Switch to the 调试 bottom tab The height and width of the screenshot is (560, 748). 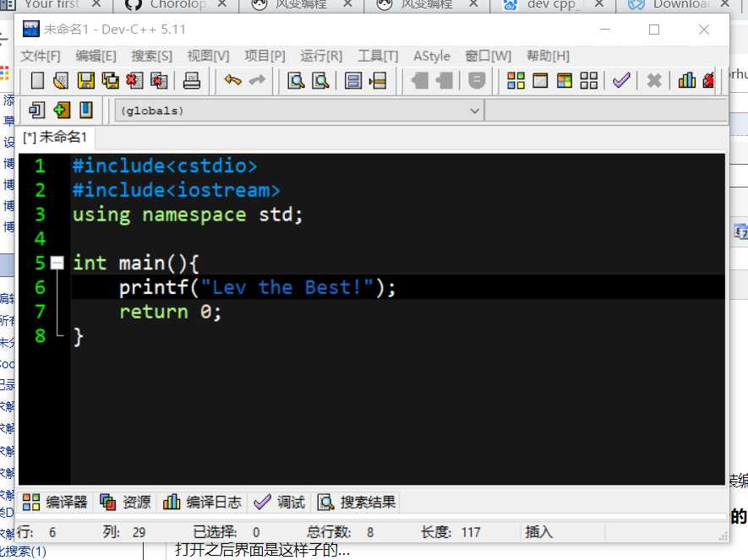click(280, 502)
